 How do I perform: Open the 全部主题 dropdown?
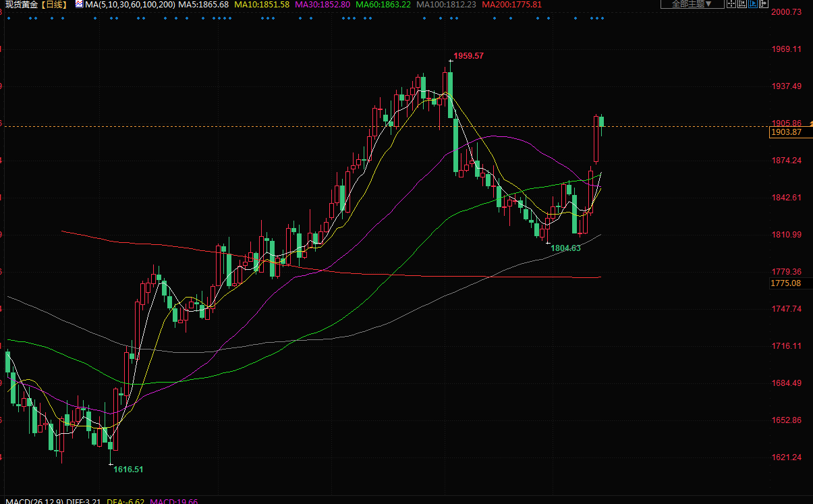coord(692,4)
